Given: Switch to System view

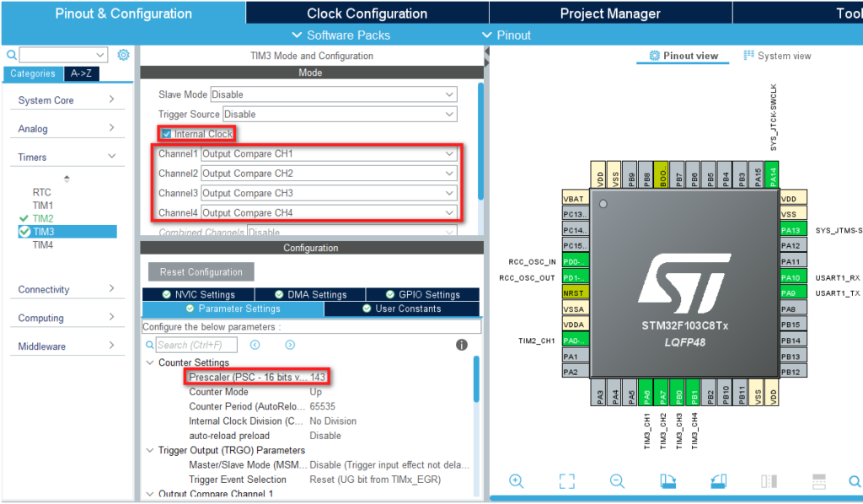Looking at the screenshot, I should (x=777, y=56).
